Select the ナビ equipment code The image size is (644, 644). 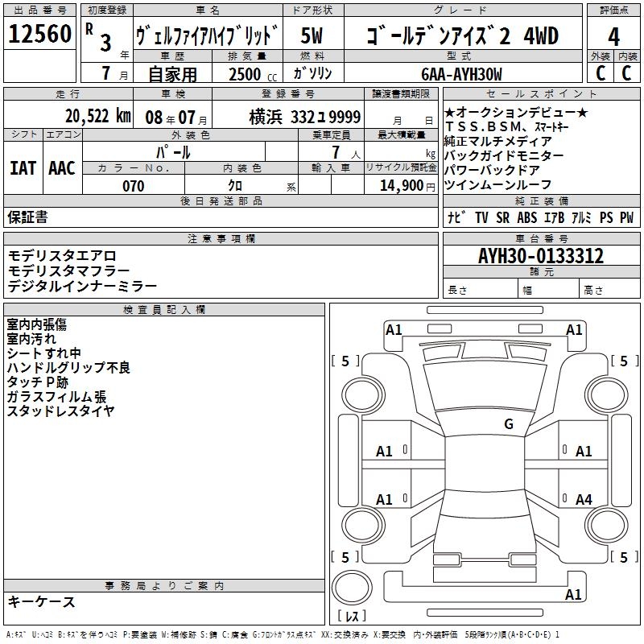click(456, 217)
